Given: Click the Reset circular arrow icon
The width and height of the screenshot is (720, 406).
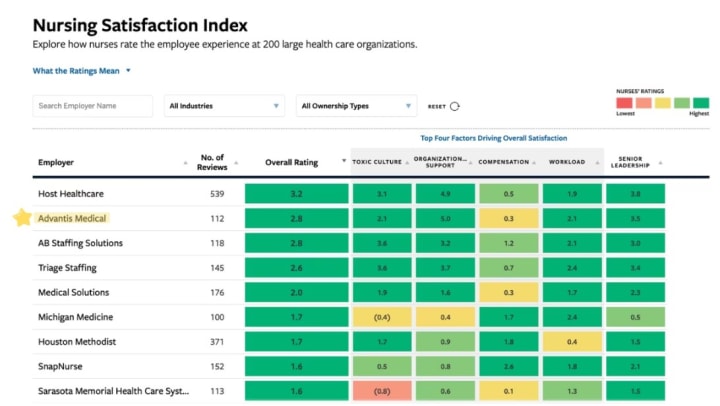Looking at the screenshot, I should tap(455, 106).
